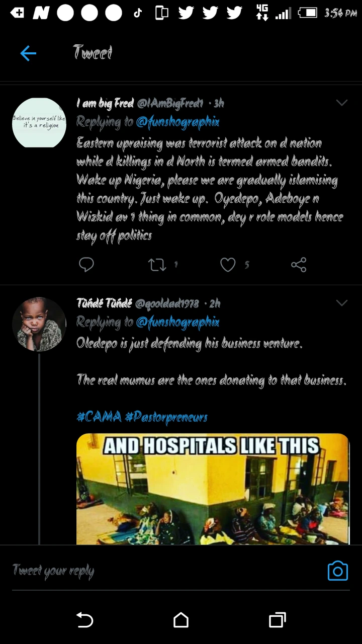The height and width of the screenshot is (644, 362).
Task: Share I am big Fred's tweet
Action: 299,265
